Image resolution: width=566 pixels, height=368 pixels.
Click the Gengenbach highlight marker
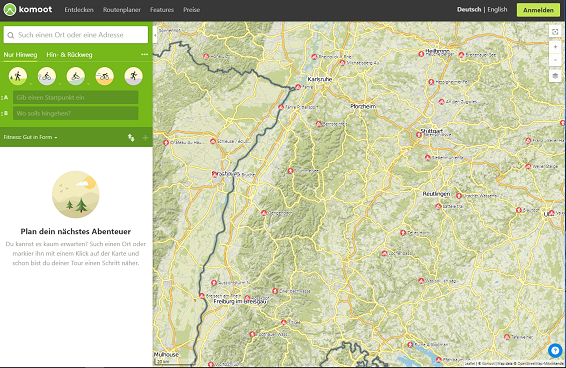(264, 213)
